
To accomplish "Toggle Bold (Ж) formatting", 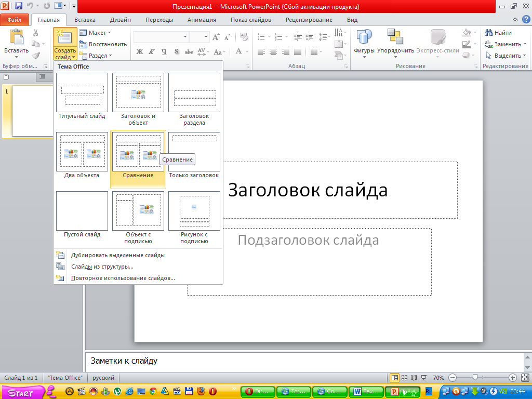I will coord(139,52).
